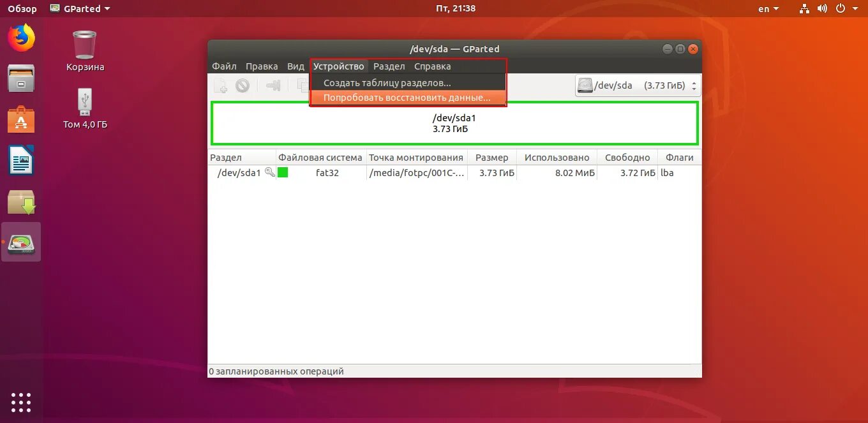Click the Раздел column header
868x423 pixels.
point(242,158)
